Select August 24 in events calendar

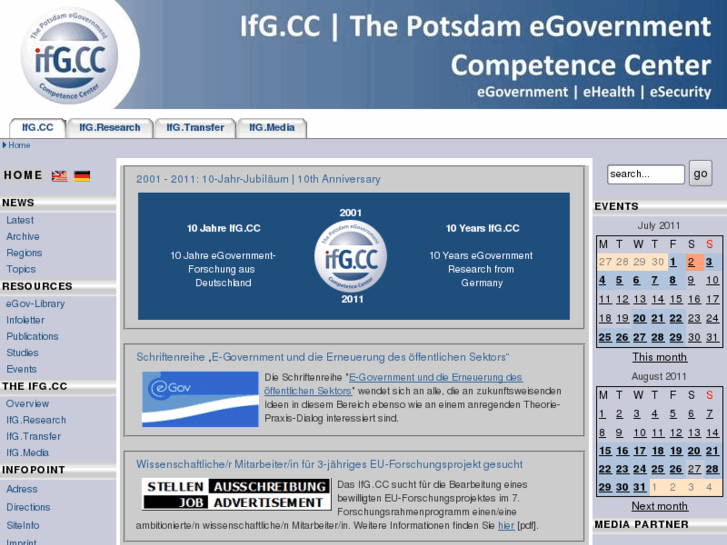pyautogui.click(x=639, y=469)
